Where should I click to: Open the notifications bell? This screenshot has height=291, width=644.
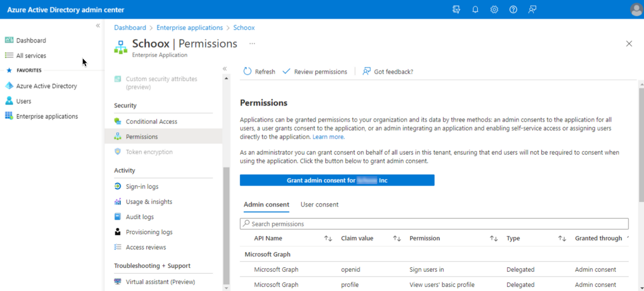[475, 9]
